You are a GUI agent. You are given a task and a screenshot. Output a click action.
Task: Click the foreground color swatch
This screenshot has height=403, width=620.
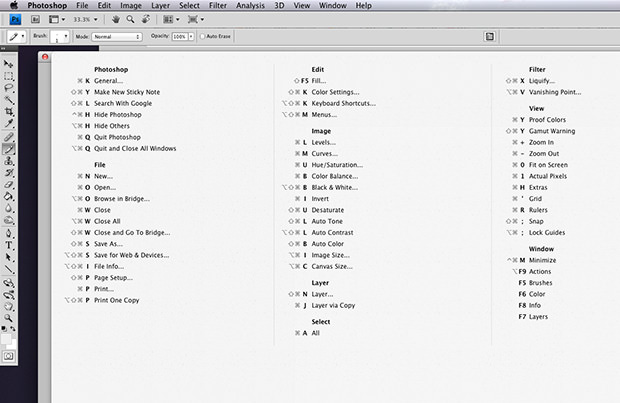click(6, 339)
